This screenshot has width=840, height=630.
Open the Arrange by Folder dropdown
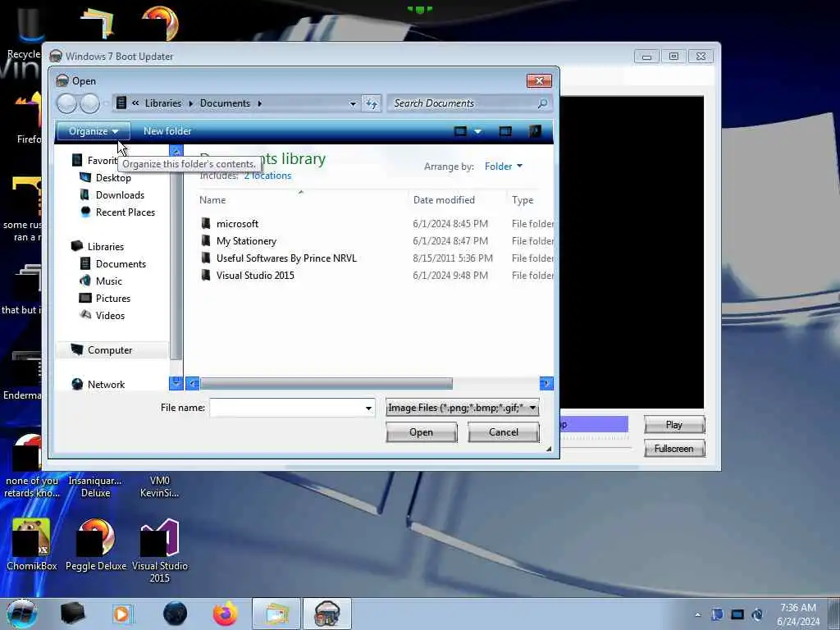503,167
